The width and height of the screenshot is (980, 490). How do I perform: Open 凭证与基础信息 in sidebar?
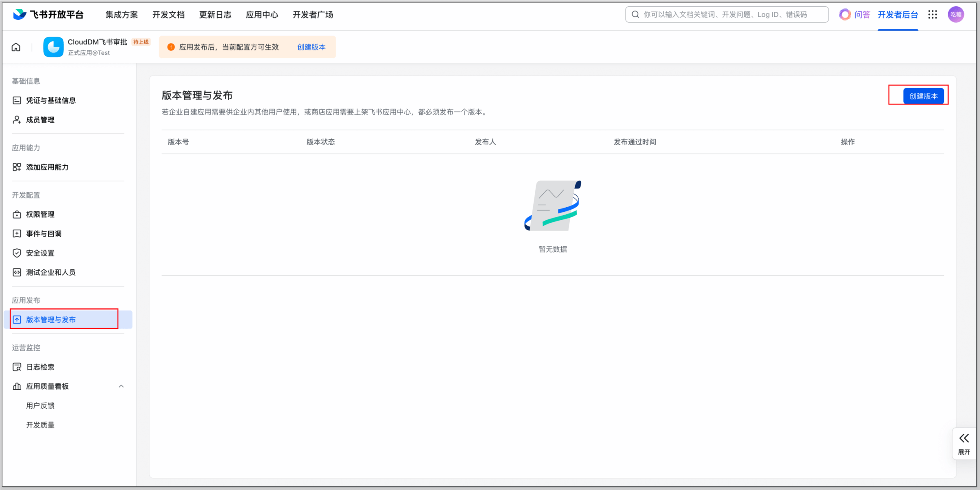tap(51, 100)
